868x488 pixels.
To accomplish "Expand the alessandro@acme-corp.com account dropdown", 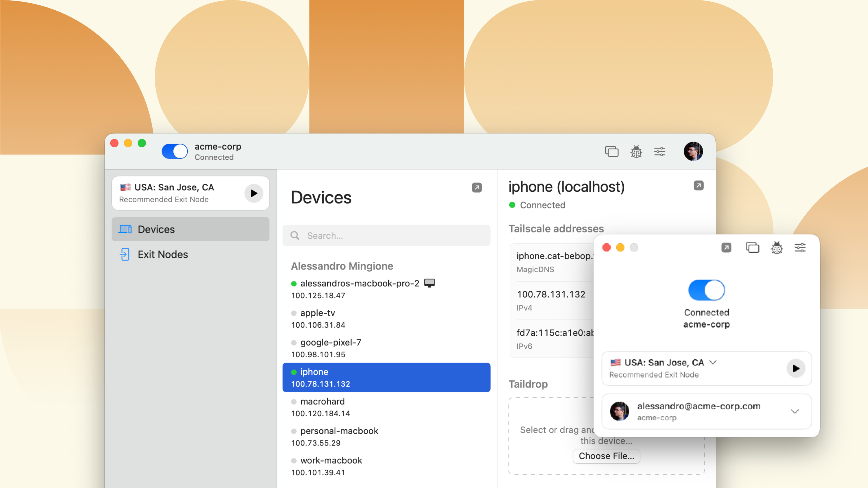I will pyautogui.click(x=795, y=412).
